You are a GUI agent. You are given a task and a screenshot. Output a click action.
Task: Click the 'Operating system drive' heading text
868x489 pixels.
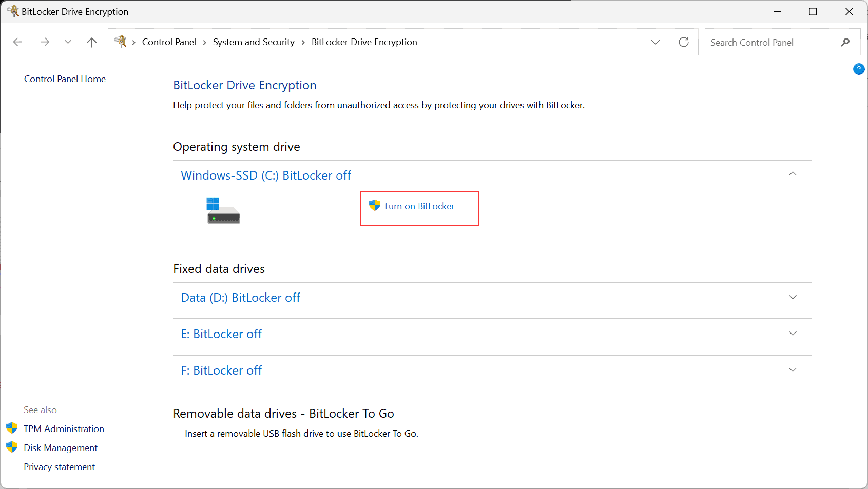pos(237,147)
